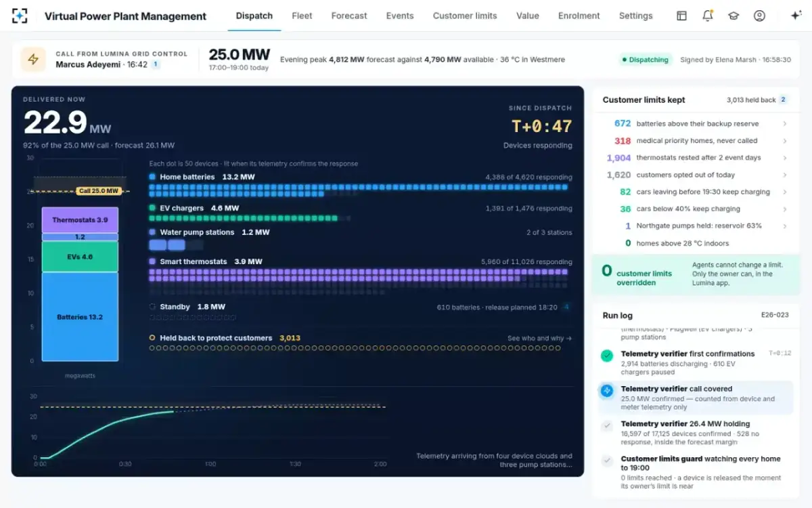The image size is (812, 508).
Task: Click the Virtual Power Plant app logo
Action: pos(20,16)
